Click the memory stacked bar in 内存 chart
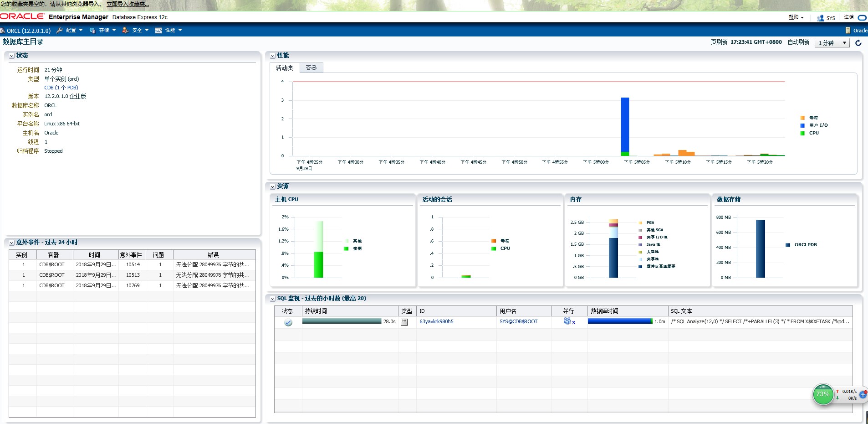This screenshot has height=424, width=868. [613, 248]
